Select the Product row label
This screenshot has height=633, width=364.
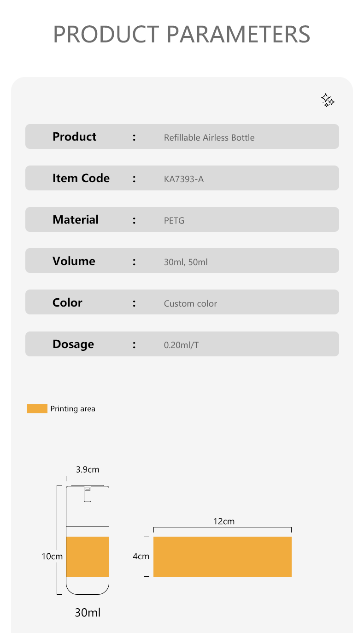coord(74,136)
